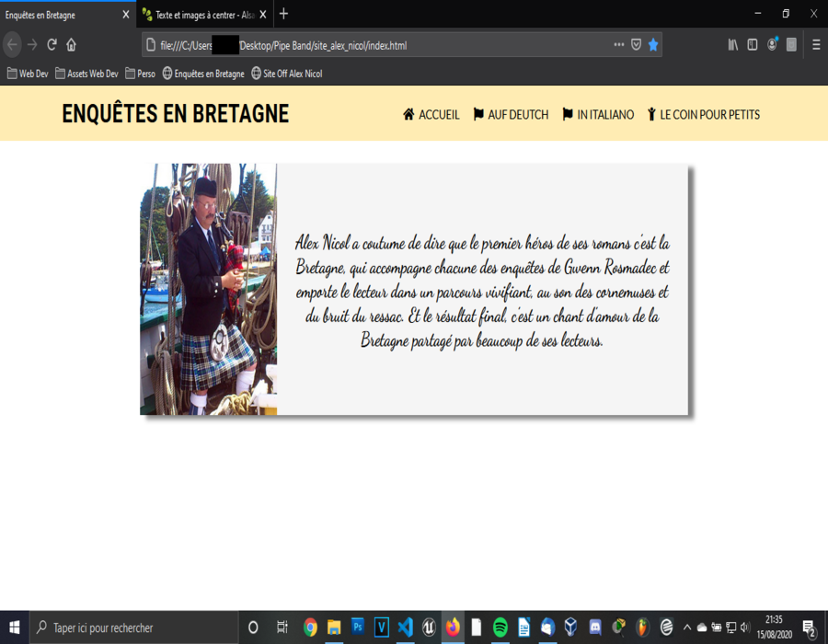Open the blue document app taskbar icon

(523, 627)
